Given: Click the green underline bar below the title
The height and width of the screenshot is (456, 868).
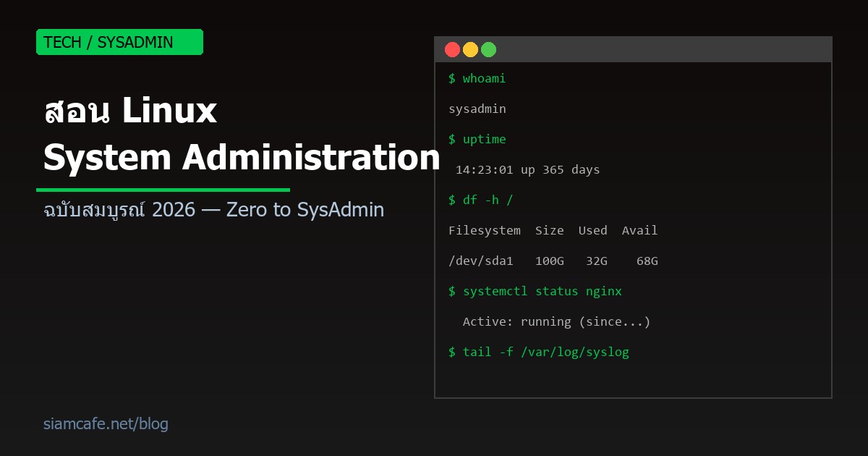Looking at the screenshot, I should (163, 189).
